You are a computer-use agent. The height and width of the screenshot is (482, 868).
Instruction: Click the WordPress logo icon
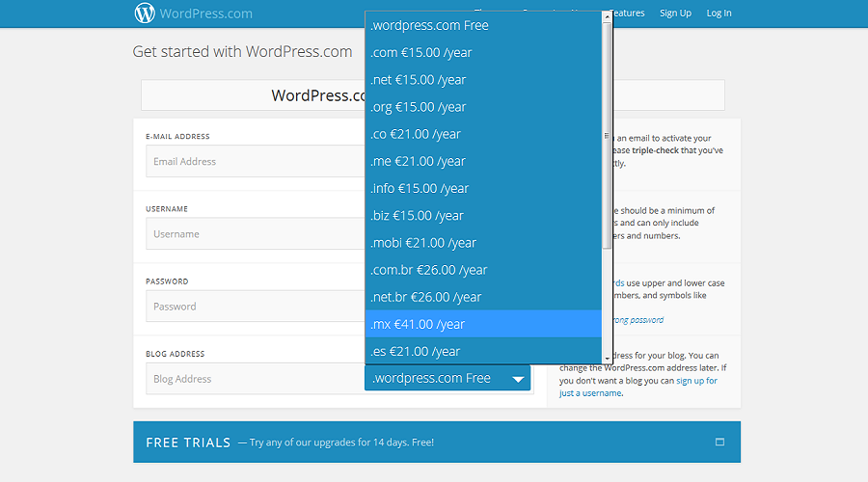point(145,13)
